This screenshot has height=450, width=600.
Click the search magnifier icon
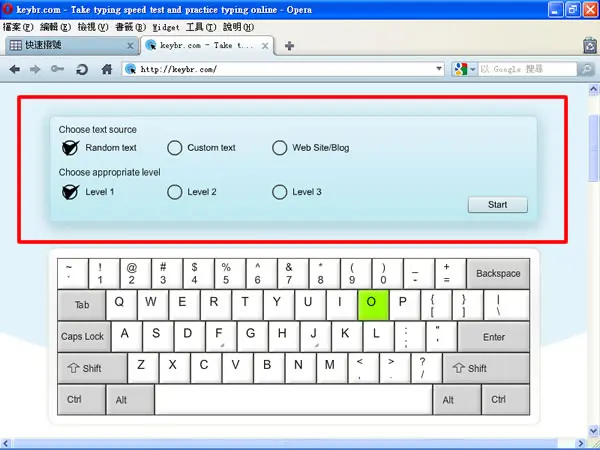click(x=586, y=69)
